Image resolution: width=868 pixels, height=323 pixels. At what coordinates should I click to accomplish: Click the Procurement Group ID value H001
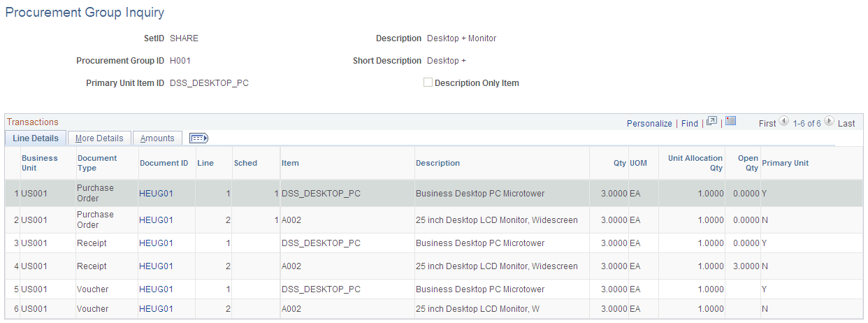pos(180,61)
